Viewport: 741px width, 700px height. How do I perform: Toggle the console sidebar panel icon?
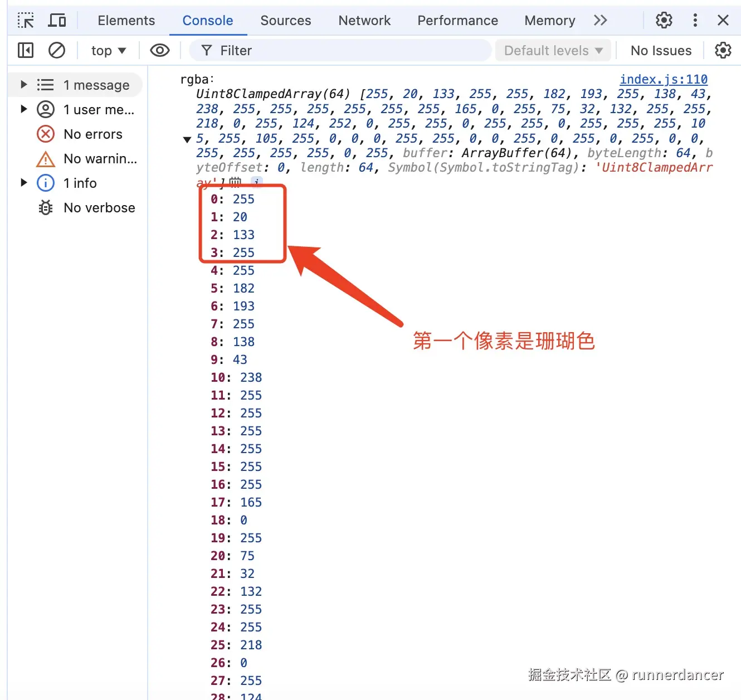pyautogui.click(x=26, y=51)
